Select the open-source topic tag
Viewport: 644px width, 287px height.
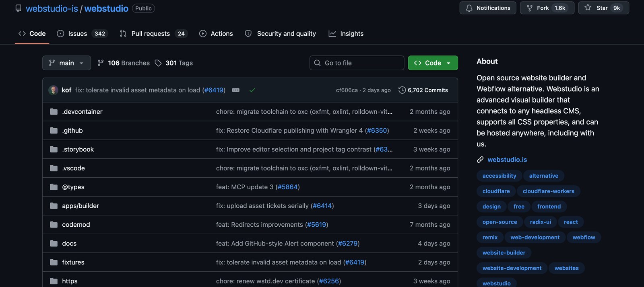pyautogui.click(x=500, y=222)
